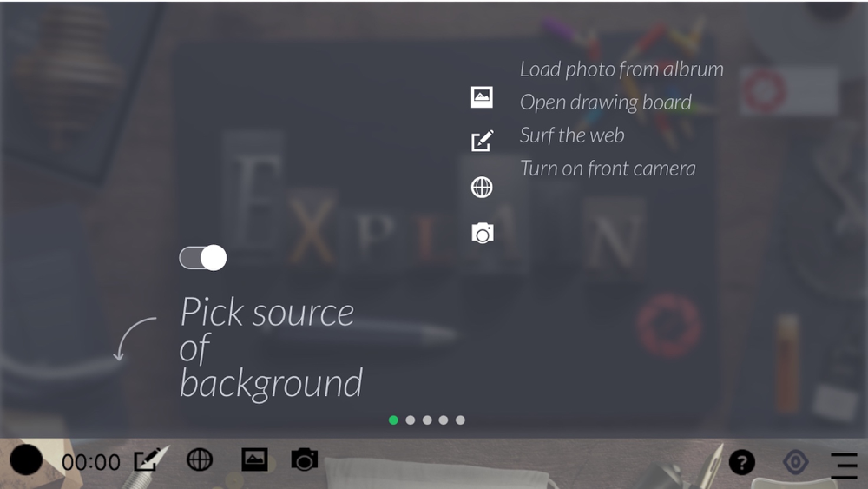
Task: Start recording with the black record button
Action: pos(26,459)
